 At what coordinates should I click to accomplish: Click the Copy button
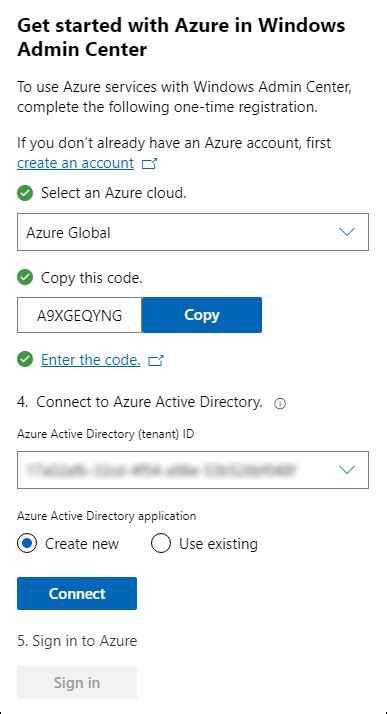(x=202, y=315)
